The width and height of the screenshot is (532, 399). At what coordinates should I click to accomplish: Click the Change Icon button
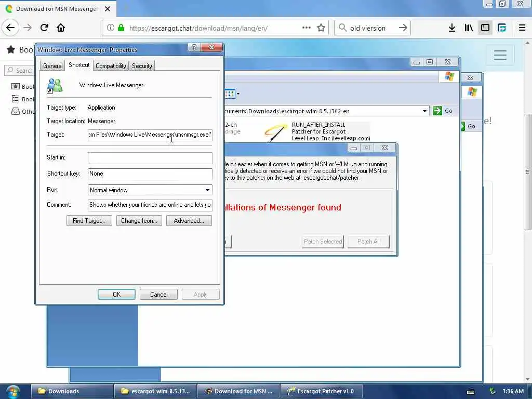click(x=139, y=221)
